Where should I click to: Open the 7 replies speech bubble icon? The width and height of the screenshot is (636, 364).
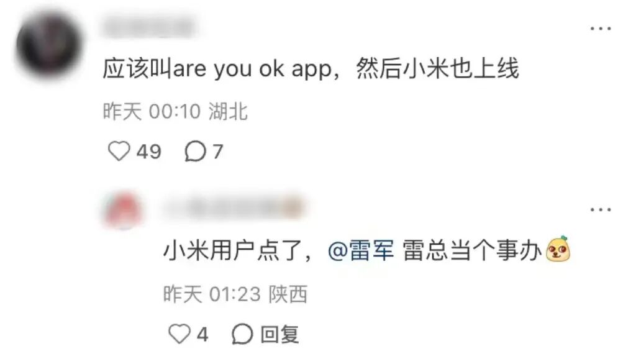point(196,152)
